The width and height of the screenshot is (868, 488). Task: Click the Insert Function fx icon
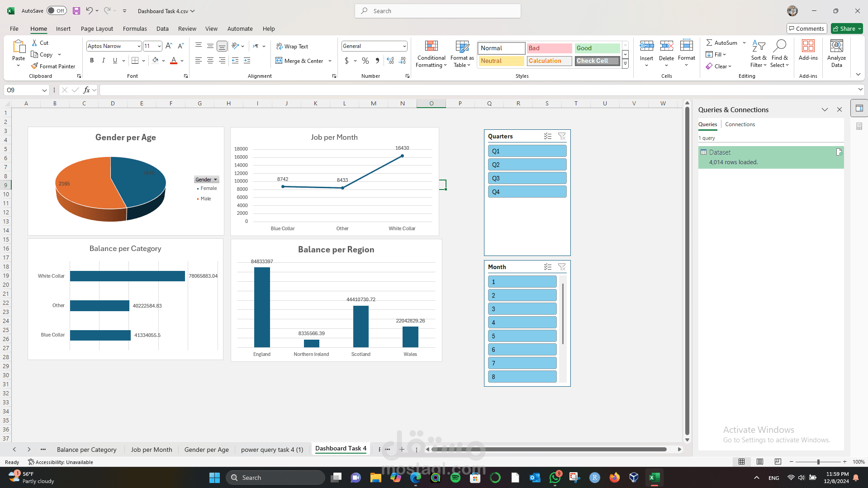click(x=86, y=90)
